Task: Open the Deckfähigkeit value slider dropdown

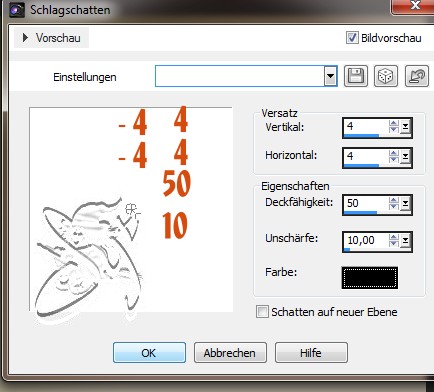Action: pos(405,204)
